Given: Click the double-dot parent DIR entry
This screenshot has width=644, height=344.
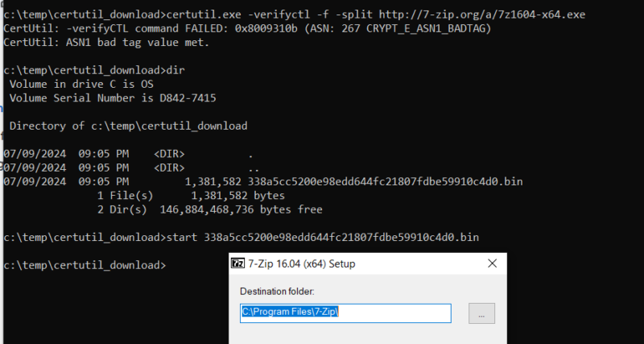Looking at the screenshot, I should (131, 168).
